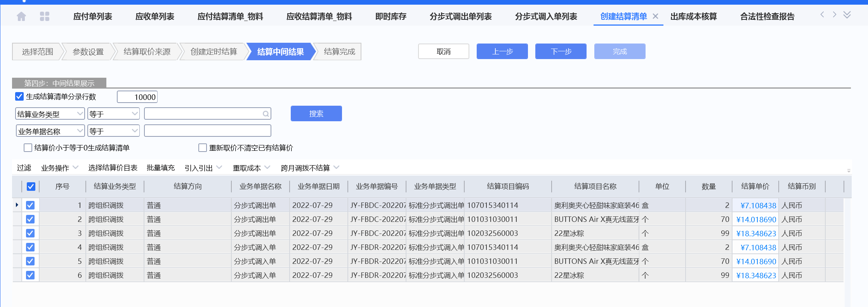Show previous tabs with left arrow
The width and height of the screenshot is (868, 307).
point(822,15)
